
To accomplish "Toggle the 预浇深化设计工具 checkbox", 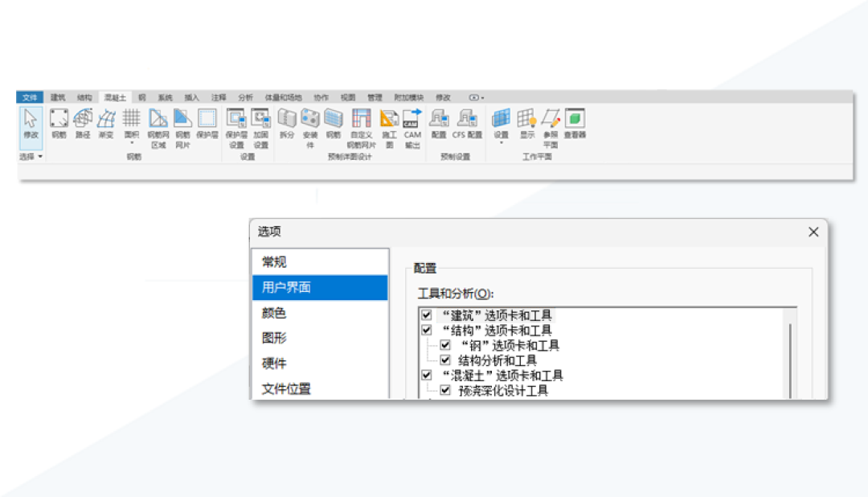I will pos(445,390).
